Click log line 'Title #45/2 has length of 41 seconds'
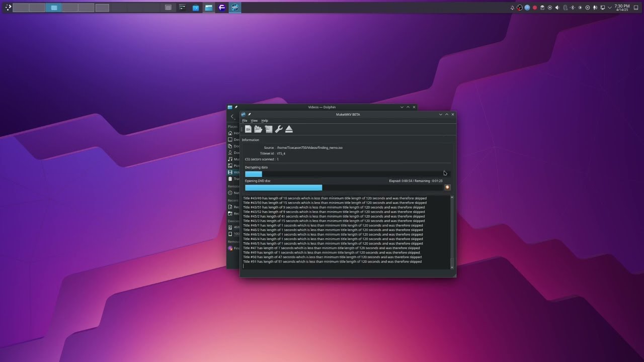 pos(334,216)
